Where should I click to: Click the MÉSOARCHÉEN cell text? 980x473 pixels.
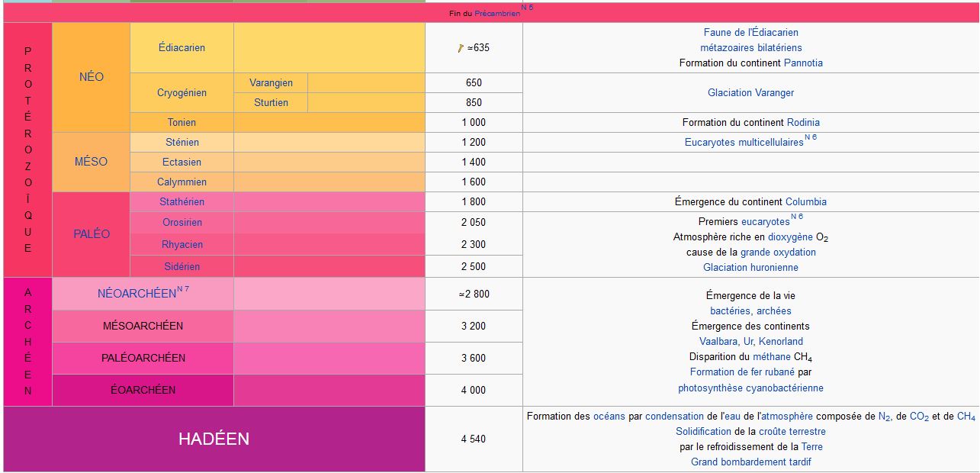coord(143,326)
